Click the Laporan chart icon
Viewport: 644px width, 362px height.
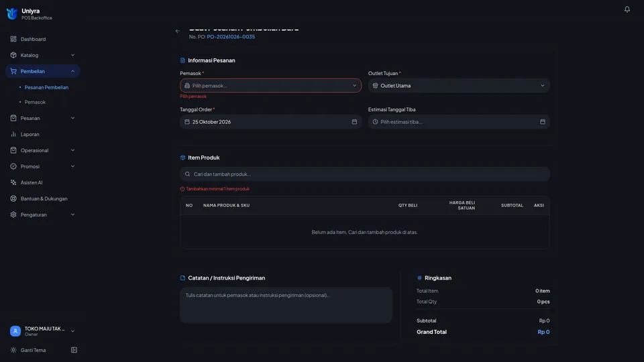point(13,134)
